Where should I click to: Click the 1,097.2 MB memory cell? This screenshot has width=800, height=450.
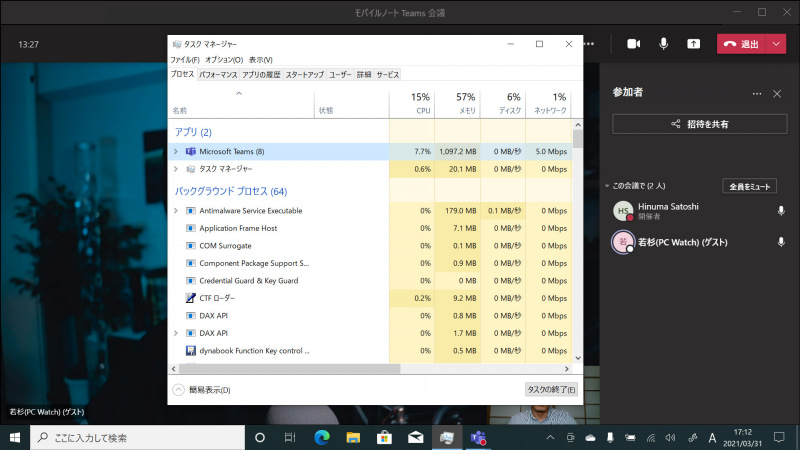tap(457, 152)
